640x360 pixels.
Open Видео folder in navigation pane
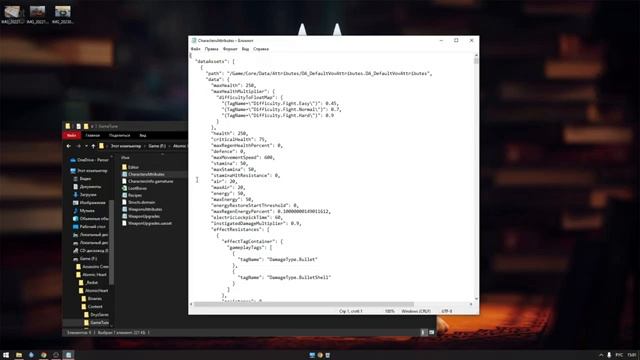[x=82, y=179]
